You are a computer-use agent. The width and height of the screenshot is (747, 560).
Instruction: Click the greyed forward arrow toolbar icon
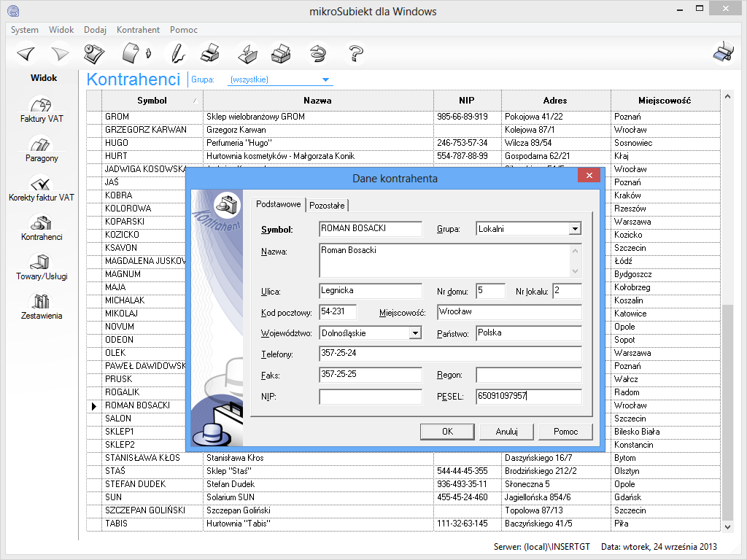(60, 53)
